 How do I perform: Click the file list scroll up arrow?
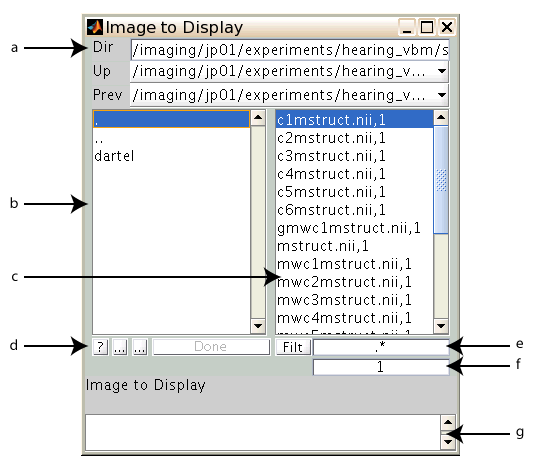click(441, 118)
